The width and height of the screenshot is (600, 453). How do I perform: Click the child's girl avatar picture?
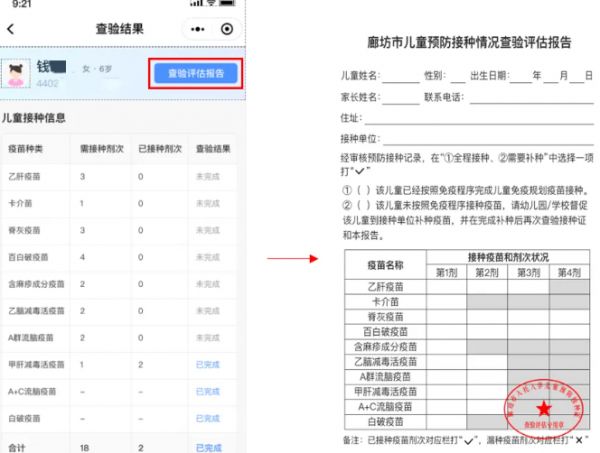(x=18, y=73)
